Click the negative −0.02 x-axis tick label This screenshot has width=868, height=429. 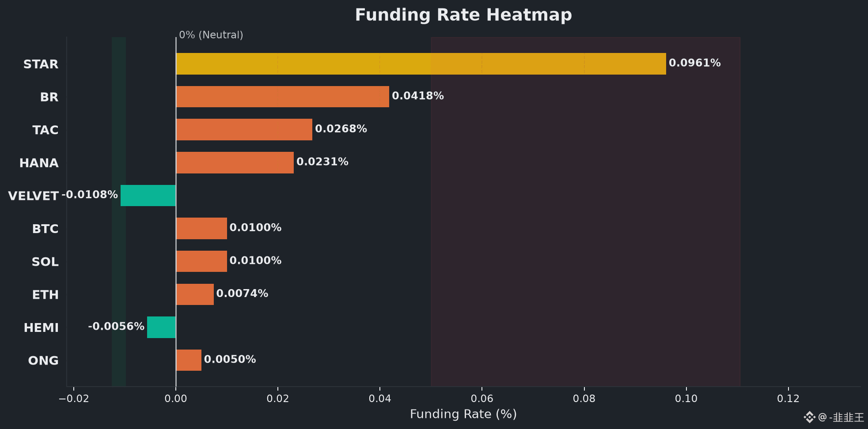[x=74, y=399]
